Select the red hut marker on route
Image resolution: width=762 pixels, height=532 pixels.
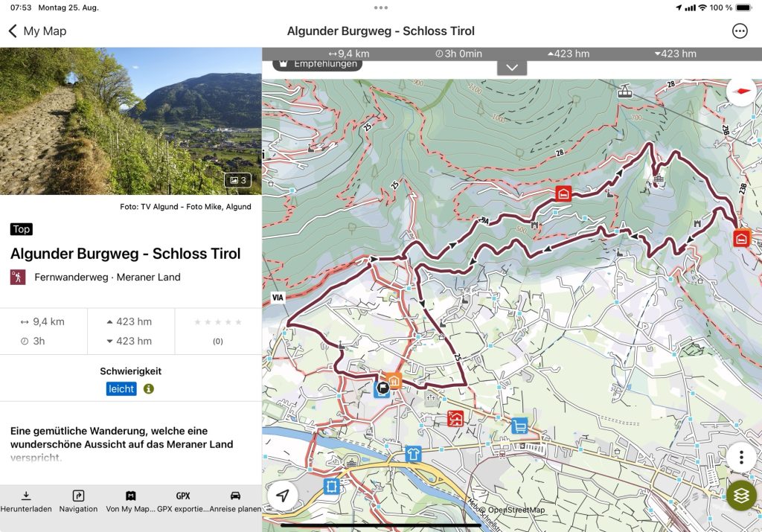coord(563,194)
